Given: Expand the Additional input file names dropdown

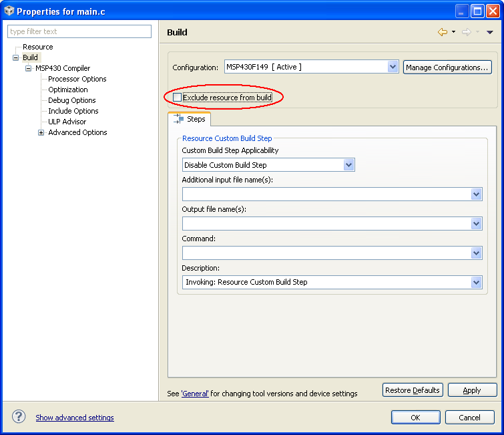Looking at the screenshot, I should point(476,194).
